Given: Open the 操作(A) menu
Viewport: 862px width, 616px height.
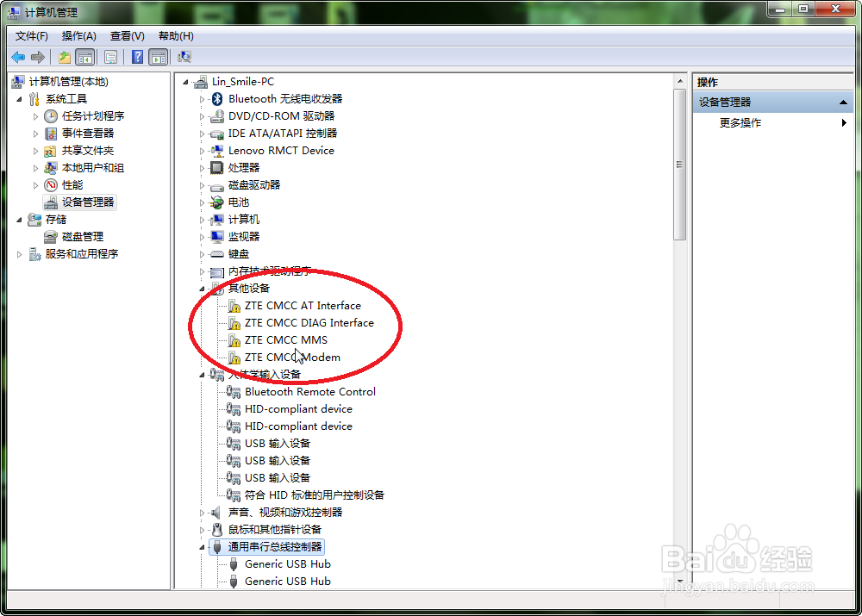Looking at the screenshot, I should tap(78, 36).
